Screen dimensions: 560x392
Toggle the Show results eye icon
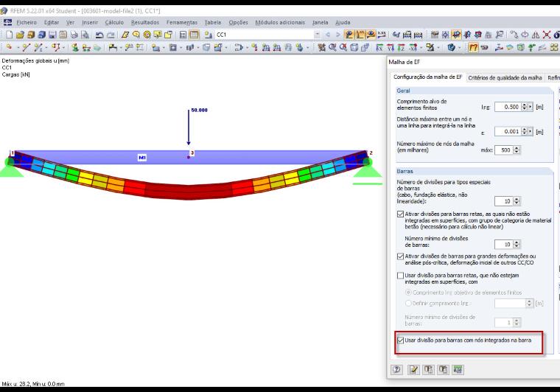click(x=371, y=35)
